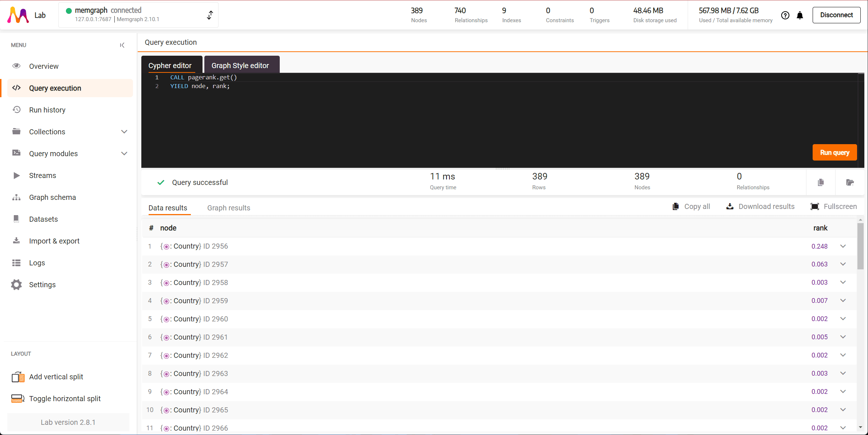Click the rank column header

(820, 228)
